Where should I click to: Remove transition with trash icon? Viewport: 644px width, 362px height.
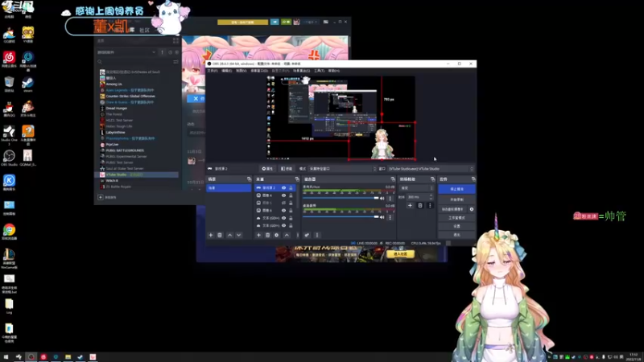coord(420,205)
